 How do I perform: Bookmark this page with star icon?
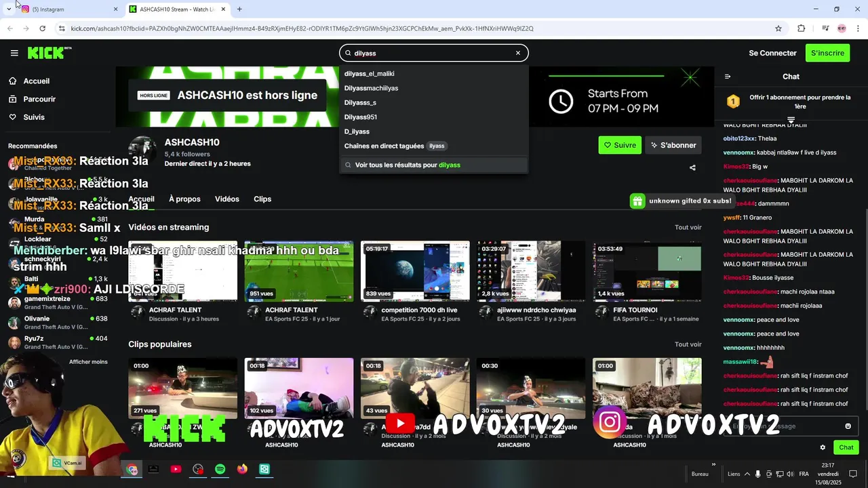778,28
